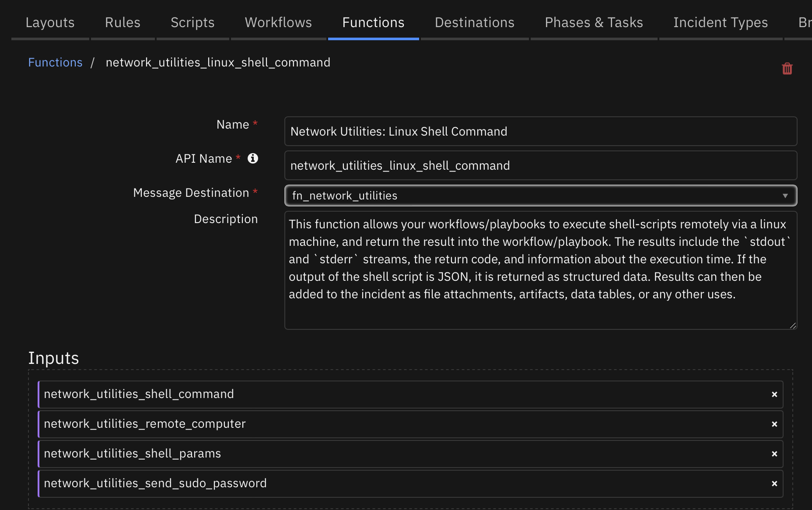Switch to the Layouts tab
The width and height of the screenshot is (812, 510).
(50, 22)
